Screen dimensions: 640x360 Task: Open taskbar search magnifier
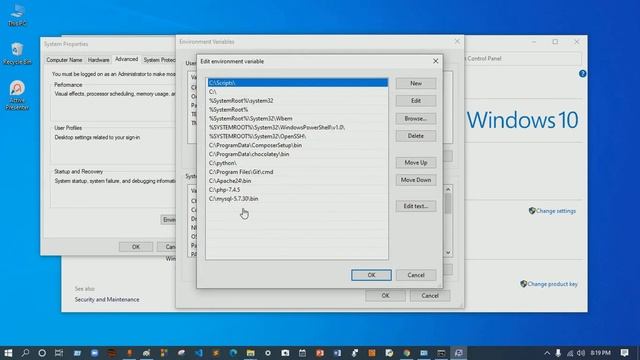[25, 353]
